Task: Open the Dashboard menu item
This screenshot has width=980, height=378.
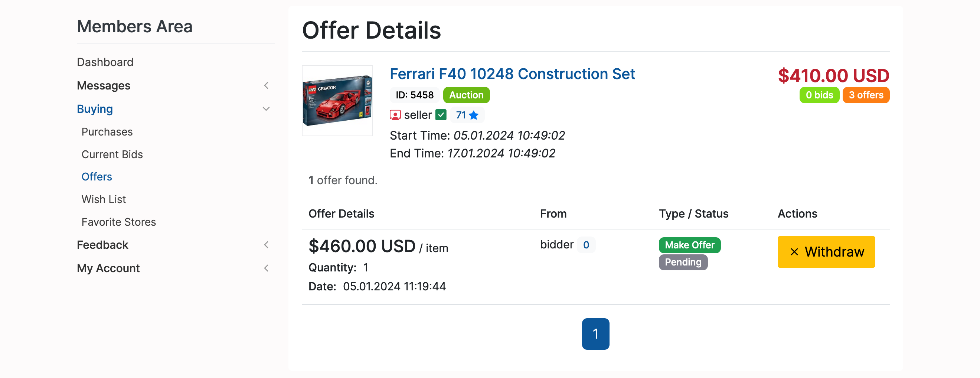Action: coord(105,62)
